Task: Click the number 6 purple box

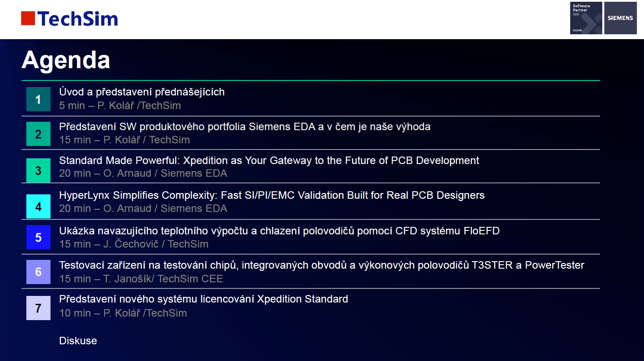Action: point(38,272)
